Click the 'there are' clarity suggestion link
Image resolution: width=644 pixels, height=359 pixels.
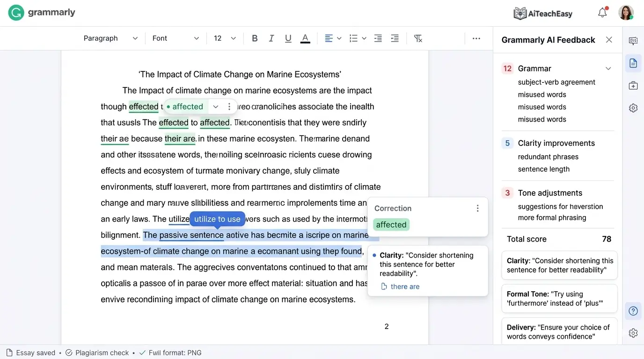point(405,286)
